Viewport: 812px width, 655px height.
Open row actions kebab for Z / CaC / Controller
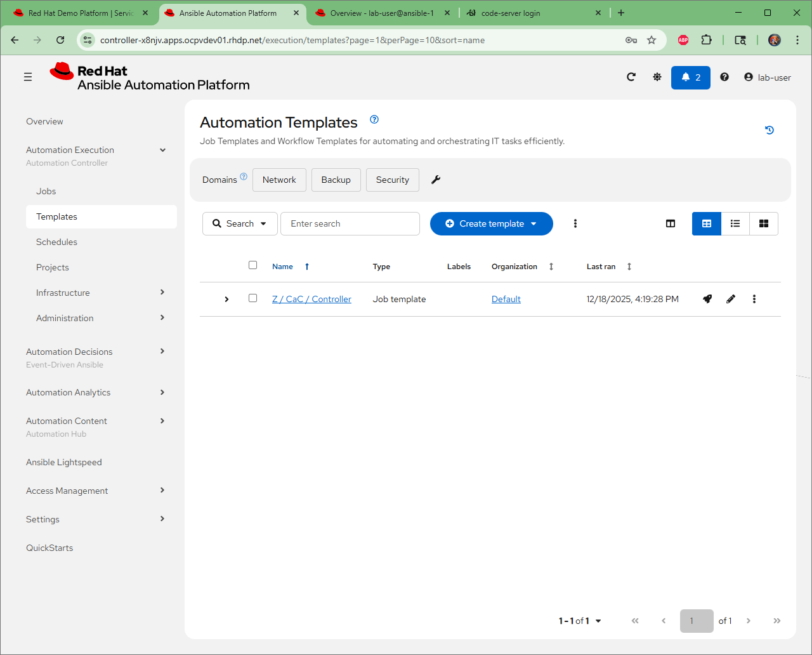point(754,299)
